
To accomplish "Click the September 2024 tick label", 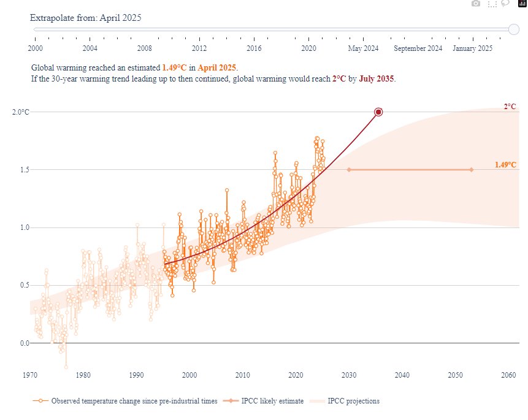I will click(x=417, y=48).
